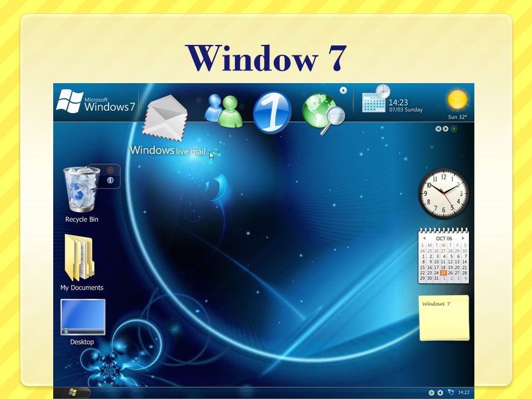Click the green plus icon in the system tray
The width and height of the screenshot is (532, 399).
432,392
